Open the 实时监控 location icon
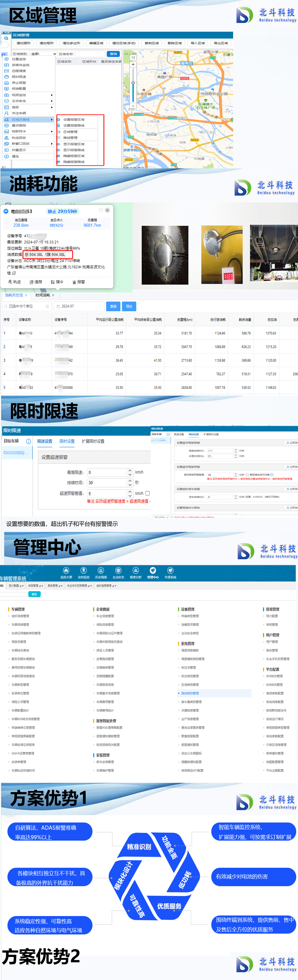The height and width of the screenshot is (980, 298). [x=84, y=570]
